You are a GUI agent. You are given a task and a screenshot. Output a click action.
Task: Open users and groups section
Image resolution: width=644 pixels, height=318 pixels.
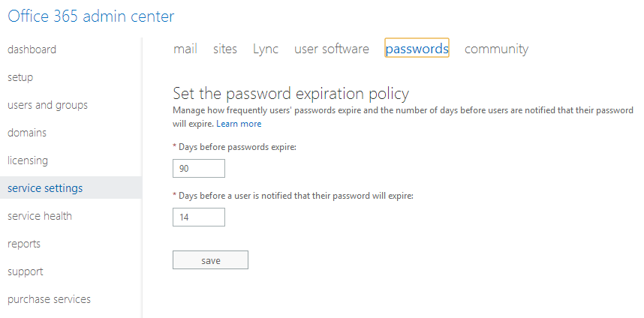coord(47,105)
